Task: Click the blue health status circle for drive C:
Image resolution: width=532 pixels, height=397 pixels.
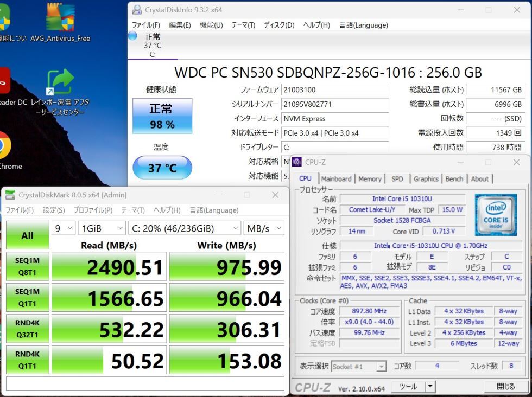Action: [132, 36]
